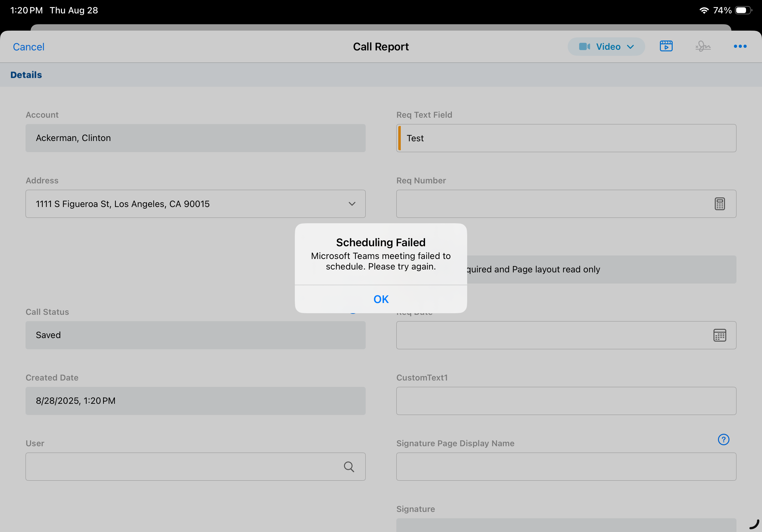Image resolution: width=762 pixels, height=532 pixels.
Task: Open calendar picker for Req Date
Action: coord(719,335)
